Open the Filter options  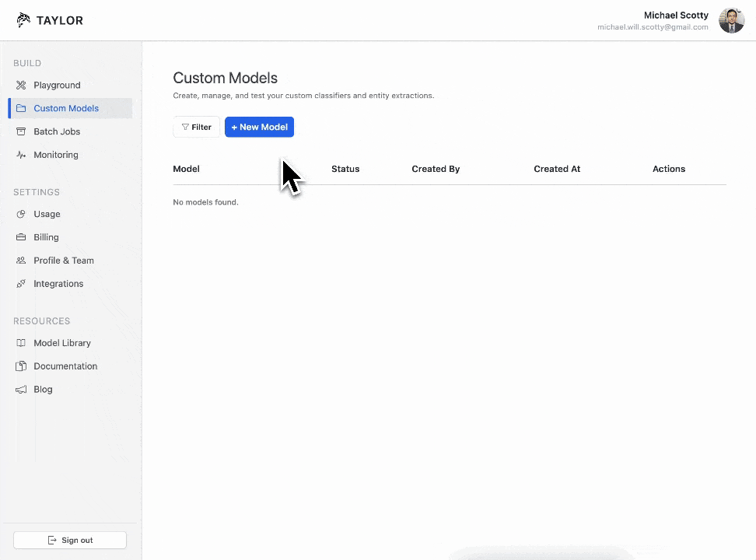point(196,127)
